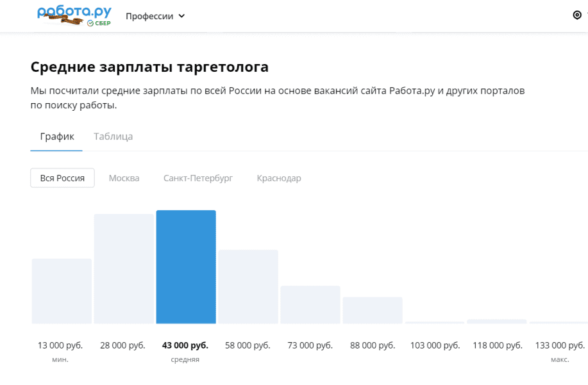Select the Вся Россия region filter
Image resolution: width=588 pixels, height=385 pixels.
point(62,178)
